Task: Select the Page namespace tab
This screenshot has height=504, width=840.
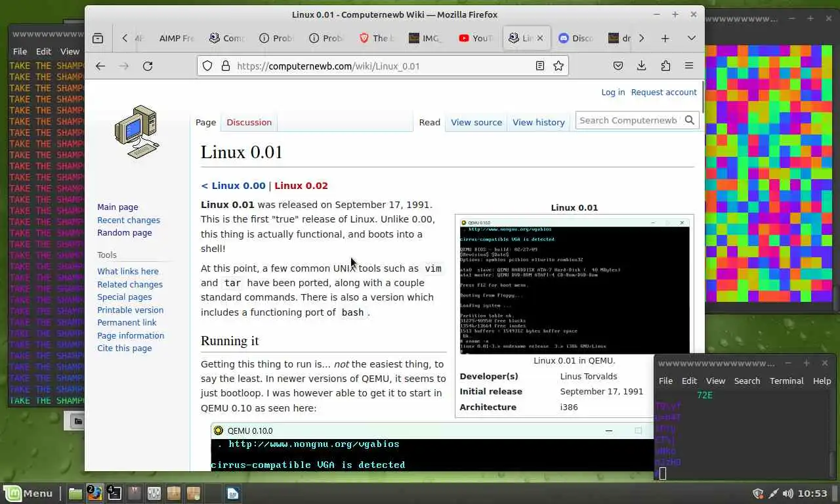Action: tap(205, 122)
